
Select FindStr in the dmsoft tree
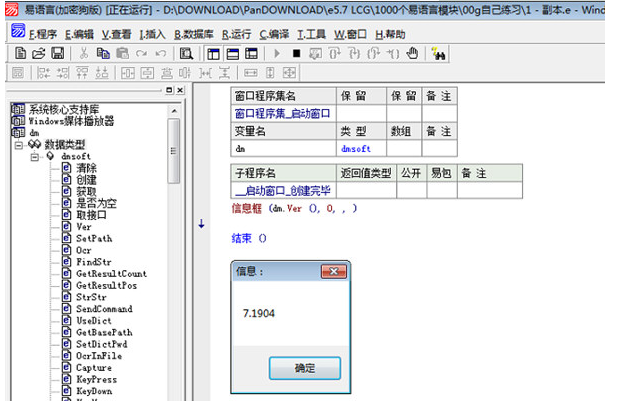point(96,262)
